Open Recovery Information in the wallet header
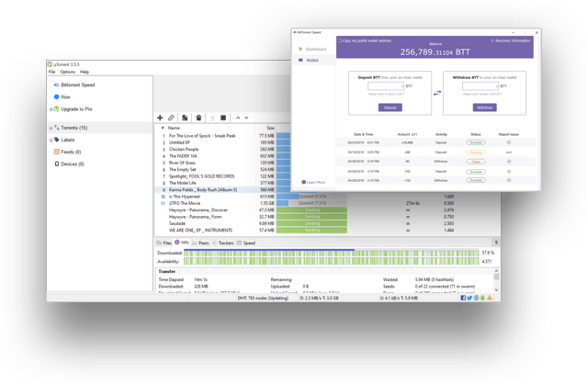The width and height of the screenshot is (588, 385). coord(511,40)
